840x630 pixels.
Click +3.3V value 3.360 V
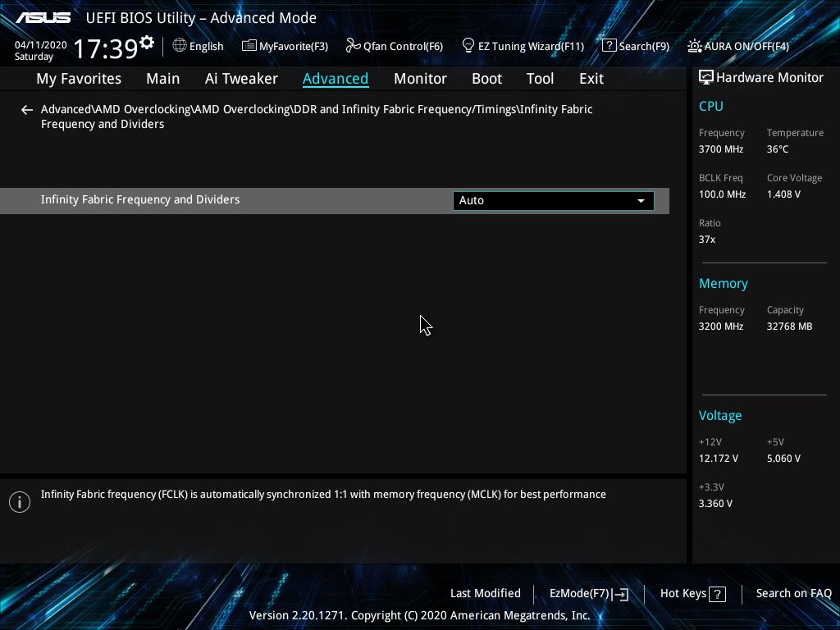[x=715, y=504]
